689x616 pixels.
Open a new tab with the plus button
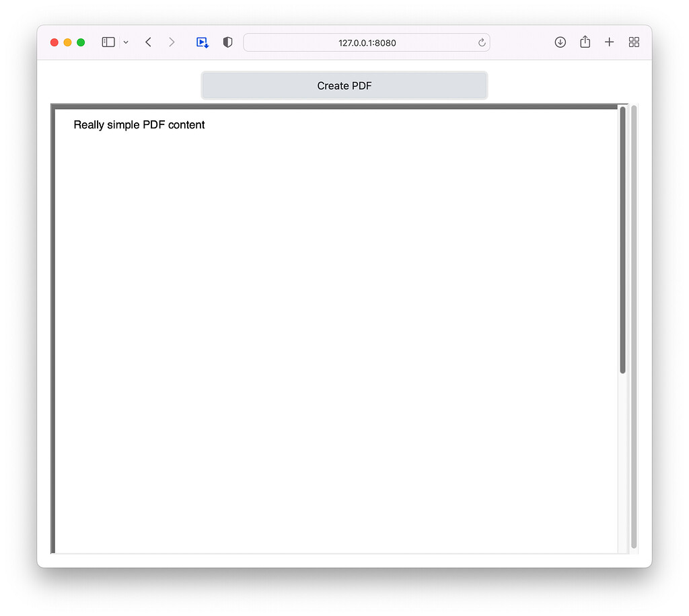point(609,42)
